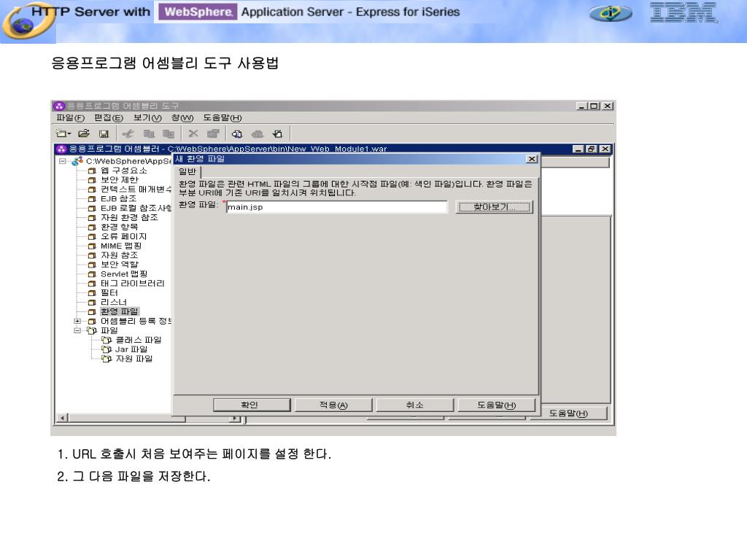Click the last toolbar icon with arrow
The height and width of the screenshot is (560, 747).
[x=277, y=134]
